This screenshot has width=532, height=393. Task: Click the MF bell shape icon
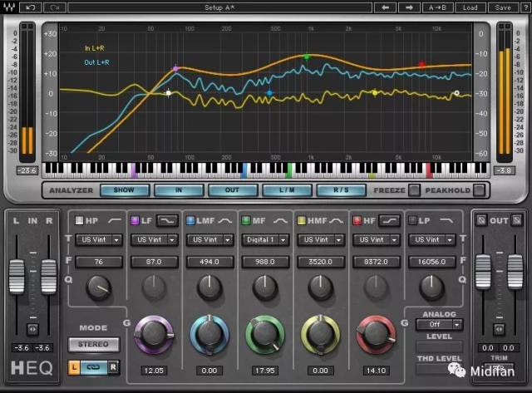(x=281, y=221)
